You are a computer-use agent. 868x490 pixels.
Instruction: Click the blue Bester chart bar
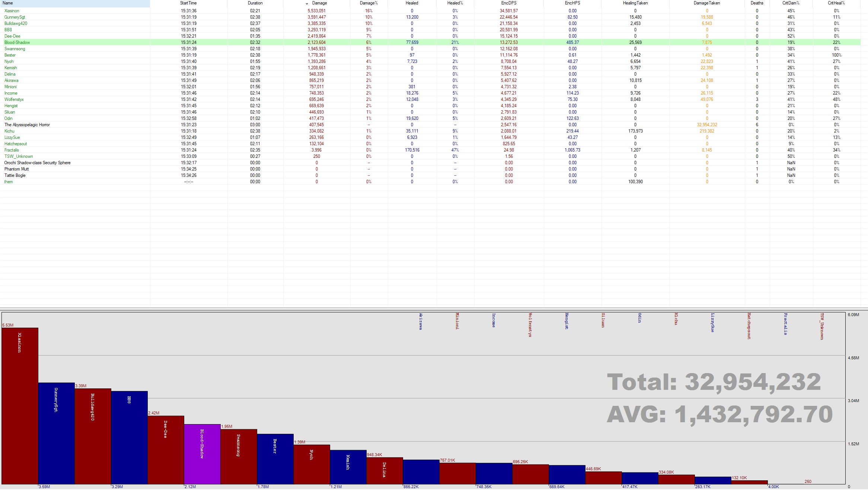[x=275, y=460]
